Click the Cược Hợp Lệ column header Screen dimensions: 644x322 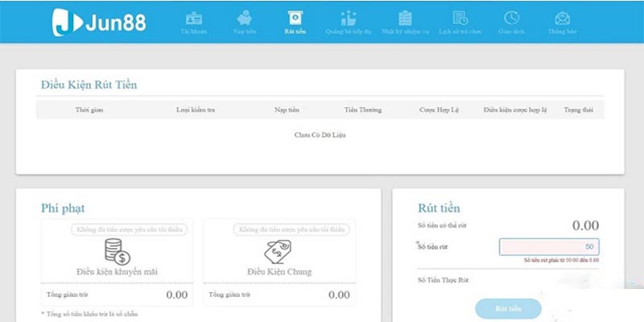pos(439,109)
